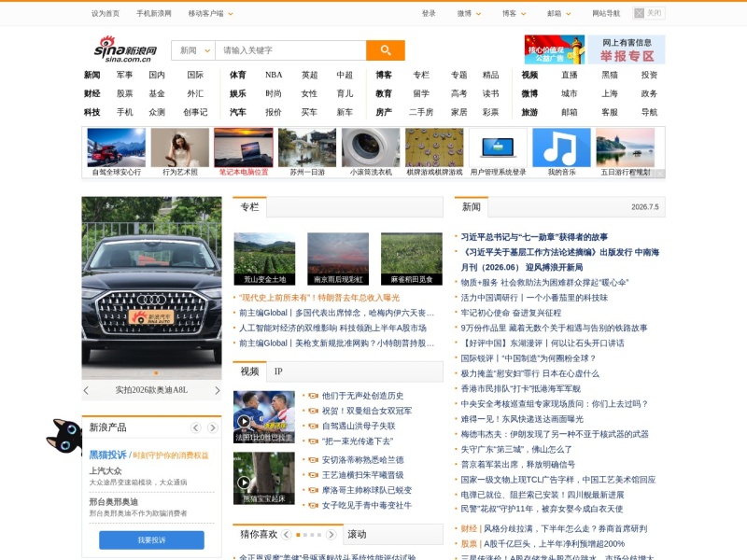Open headline 习近平总书记与七一勋章获得者的故事
Viewport: 747px width, 560px height.
click(x=534, y=237)
